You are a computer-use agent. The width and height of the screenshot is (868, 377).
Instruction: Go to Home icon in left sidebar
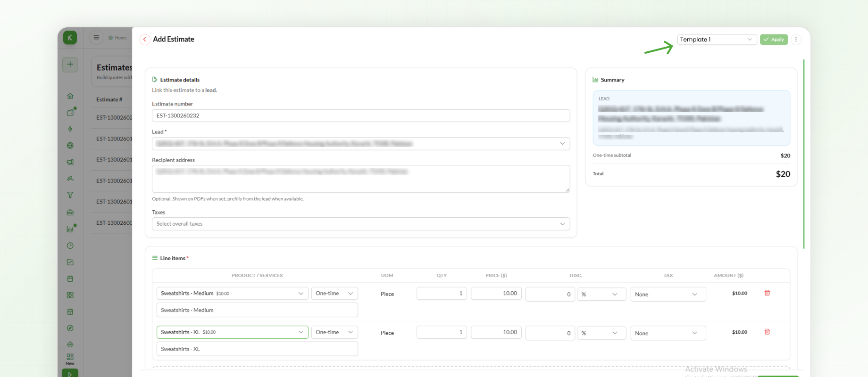coord(70,96)
